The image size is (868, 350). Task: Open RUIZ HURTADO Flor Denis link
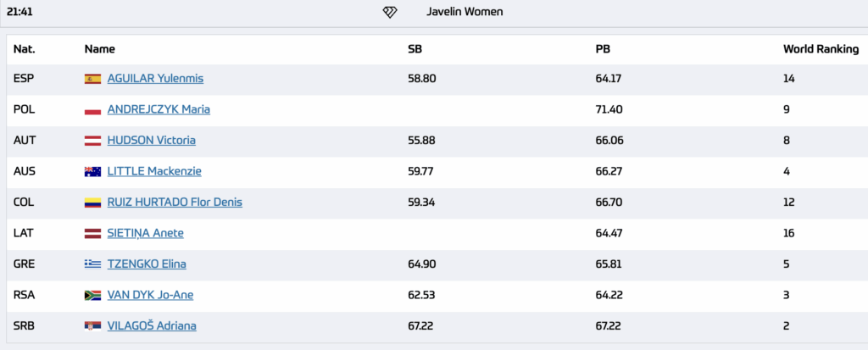point(175,203)
